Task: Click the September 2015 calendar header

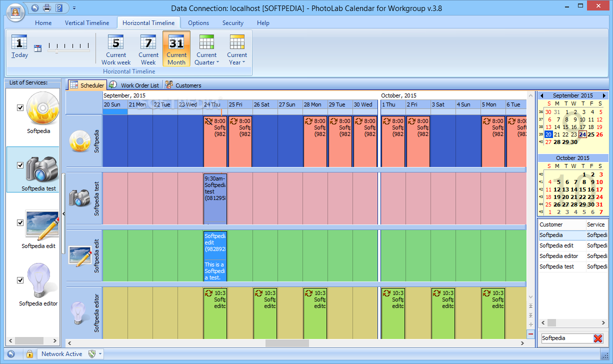Action: (x=572, y=95)
